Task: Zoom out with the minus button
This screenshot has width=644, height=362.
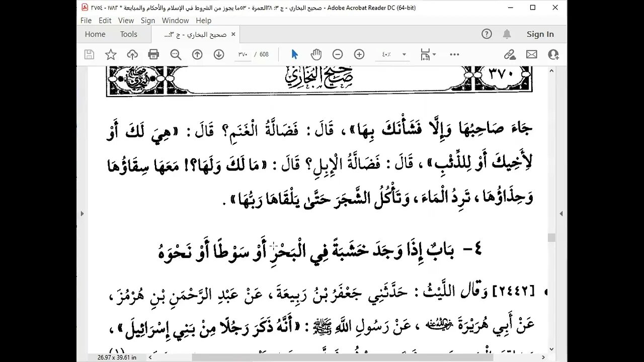Action: click(338, 54)
